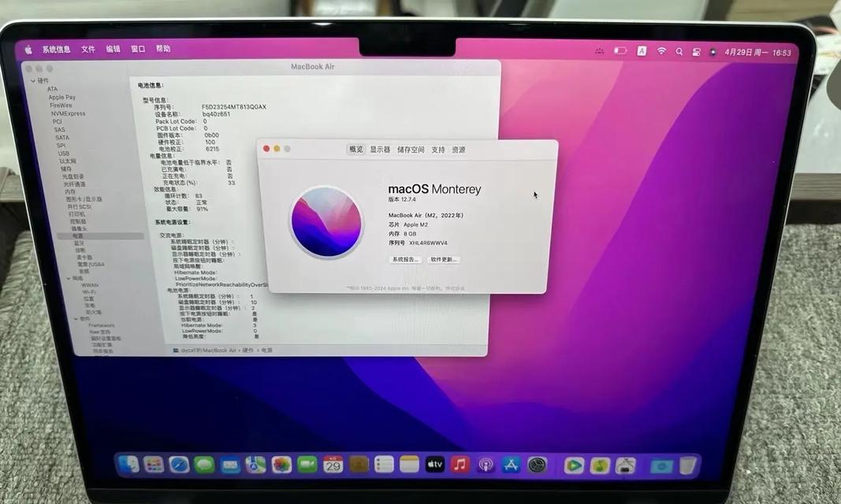Viewport: 841px width, 504px height.
Task: Switch to the 储存空间 tab
Action: [411, 150]
